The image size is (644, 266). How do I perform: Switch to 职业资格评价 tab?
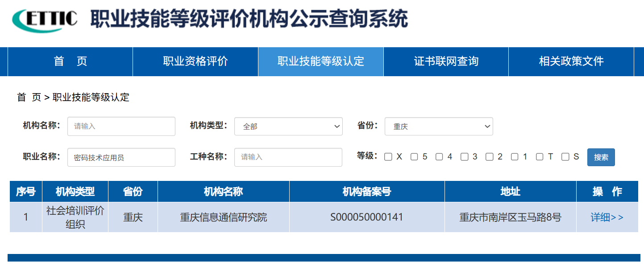(x=195, y=61)
